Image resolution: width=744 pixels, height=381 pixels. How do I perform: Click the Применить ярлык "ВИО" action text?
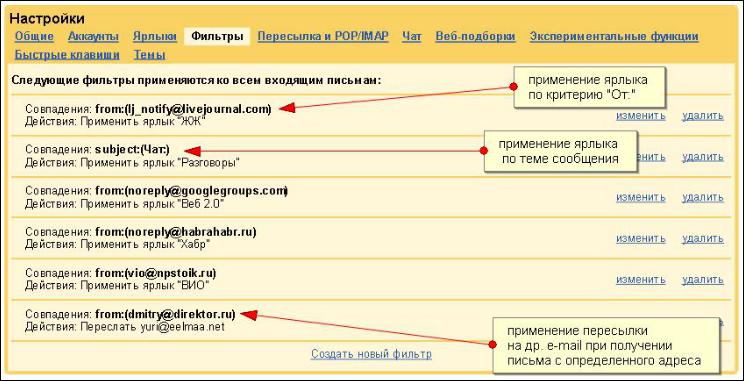click(x=144, y=286)
